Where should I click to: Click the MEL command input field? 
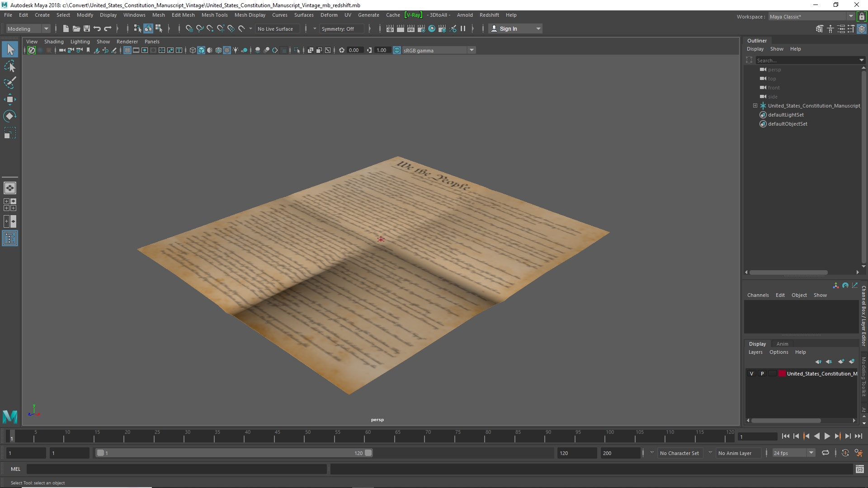[176, 469]
